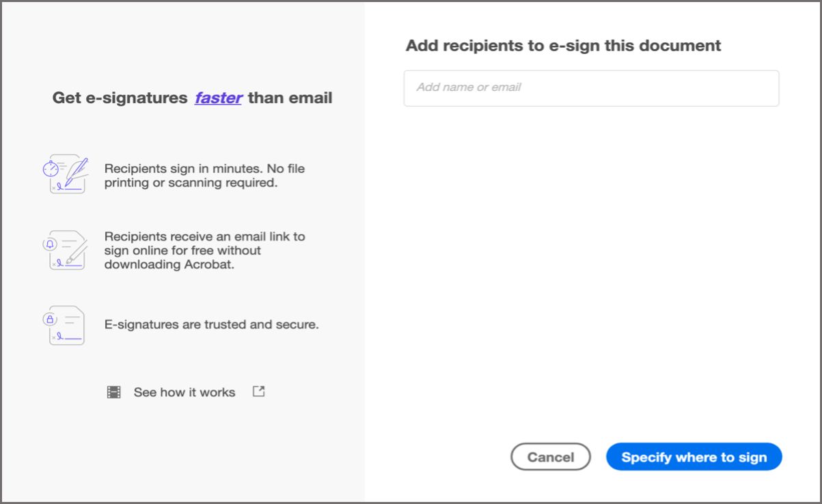Click the Cancel button
This screenshot has height=504, width=822.
[551, 456]
